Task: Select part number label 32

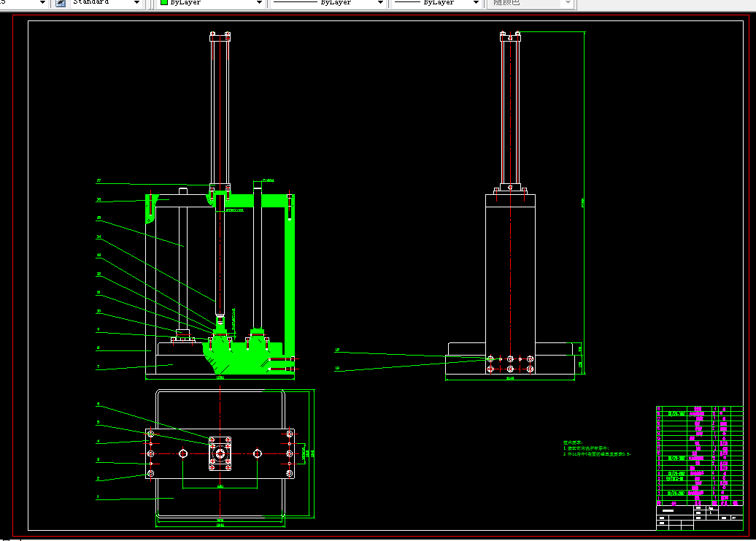Action: pyautogui.click(x=99, y=274)
